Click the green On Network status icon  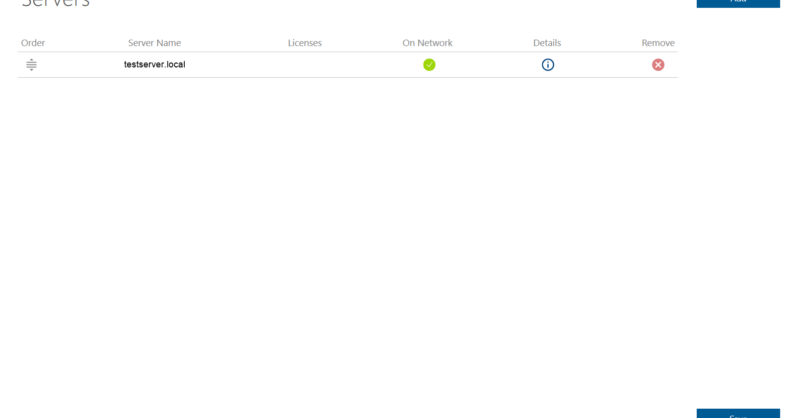click(x=429, y=65)
